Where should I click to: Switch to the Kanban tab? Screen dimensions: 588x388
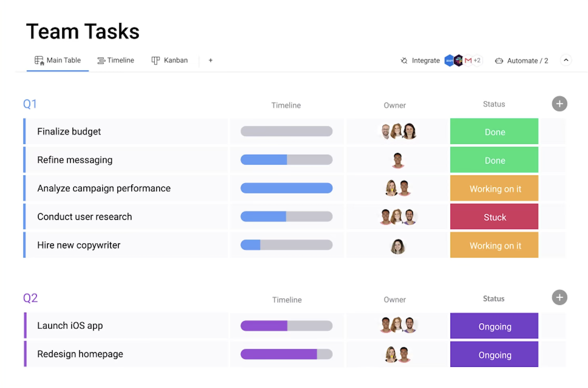pyautogui.click(x=170, y=60)
